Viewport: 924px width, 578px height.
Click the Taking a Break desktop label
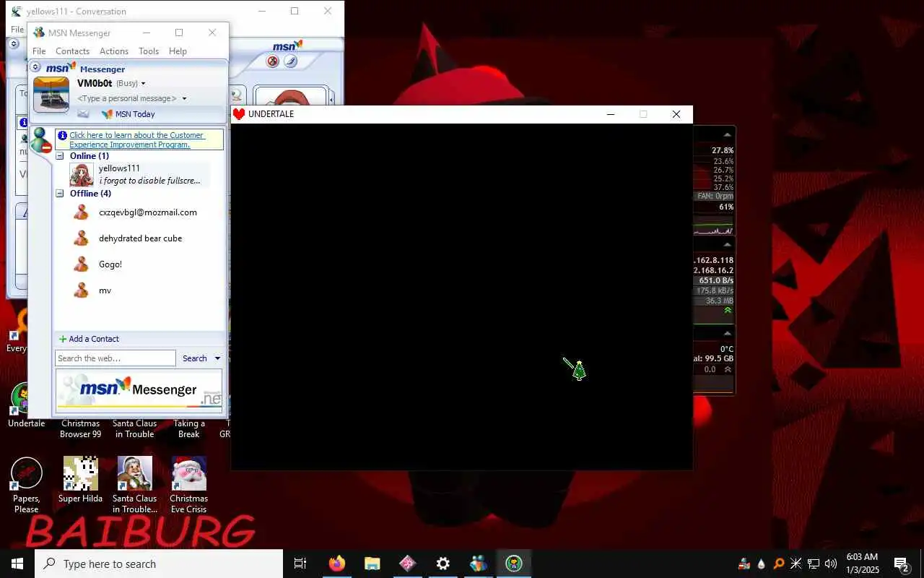click(x=189, y=429)
